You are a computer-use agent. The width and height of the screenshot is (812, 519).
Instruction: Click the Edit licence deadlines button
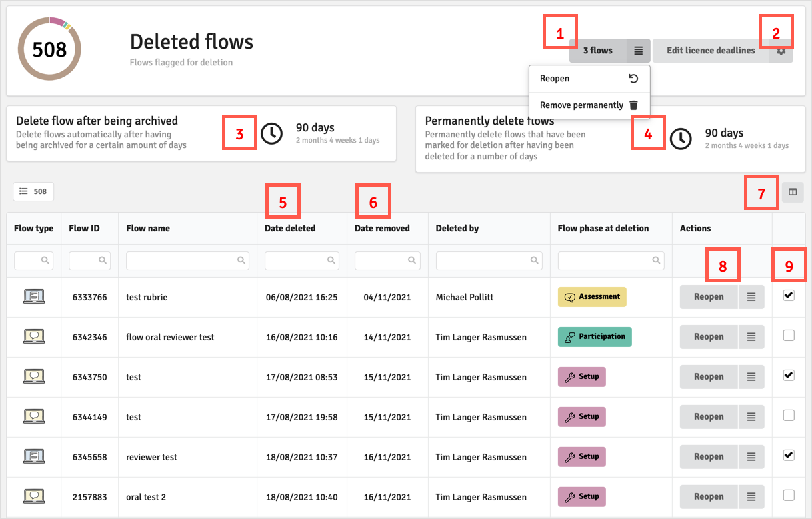(711, 51)
